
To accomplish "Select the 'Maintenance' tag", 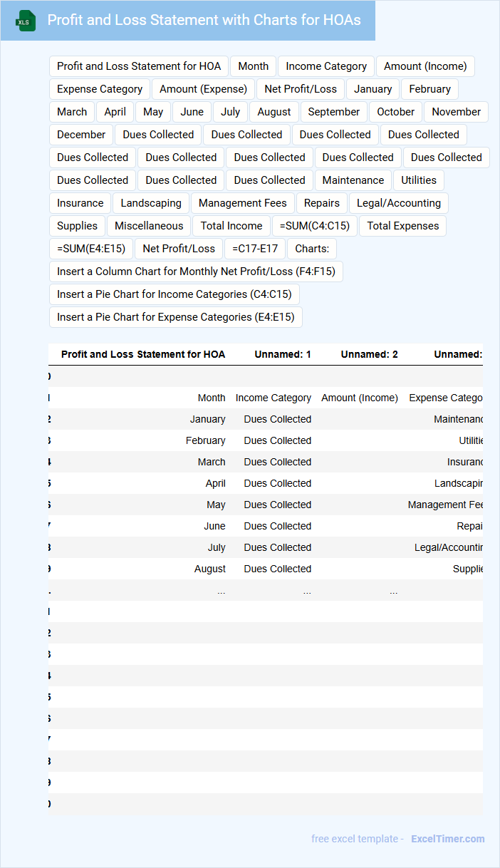I will [353, 180].
